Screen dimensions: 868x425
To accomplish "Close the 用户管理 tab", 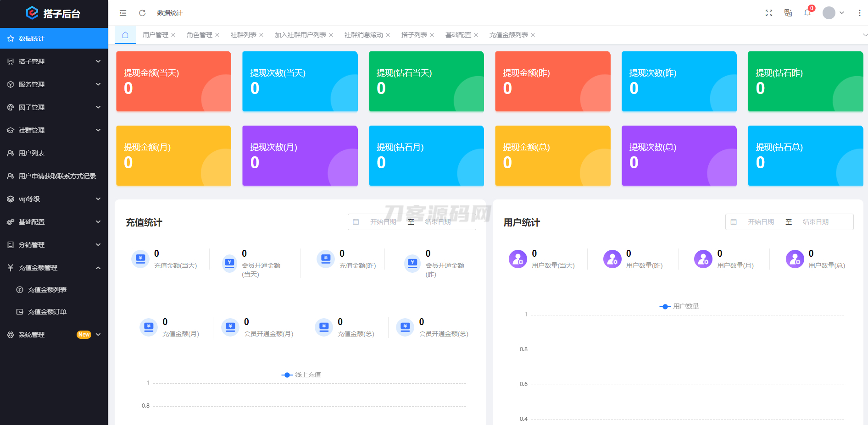I will coord(173,35).
